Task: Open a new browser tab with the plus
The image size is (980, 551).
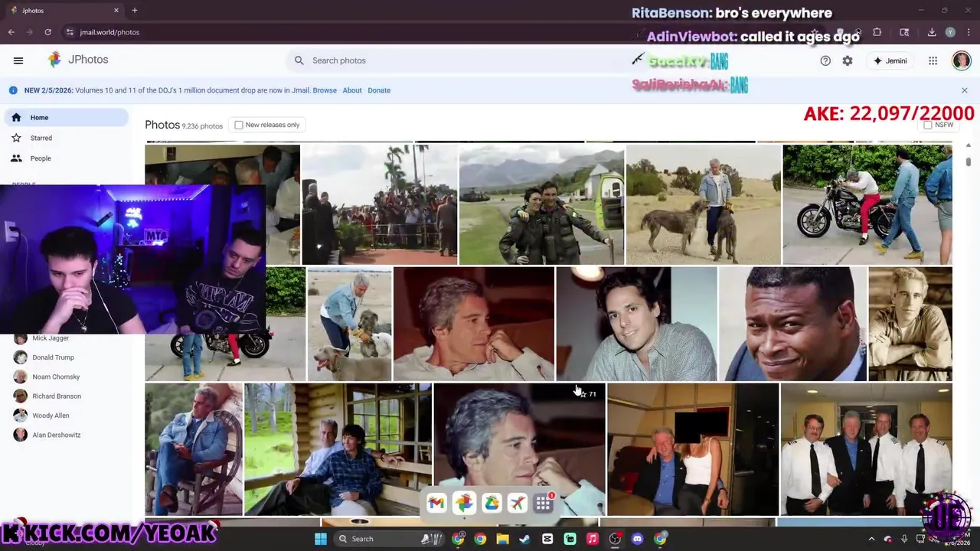Action: click(x=135, y=11)
